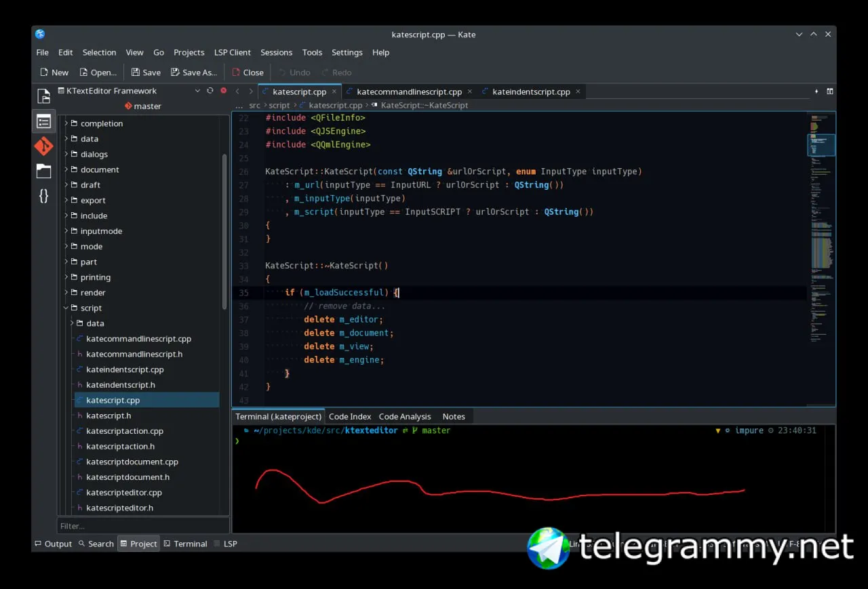The image size is (868, 589).
Task: Click the Kate application icon in title bar
Action: [x=40, y=34]
